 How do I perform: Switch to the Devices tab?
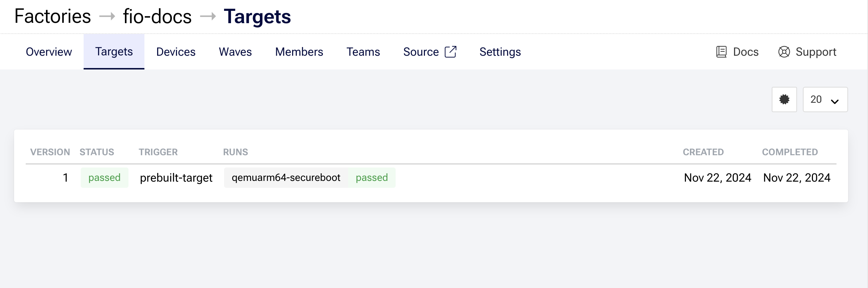176,52
